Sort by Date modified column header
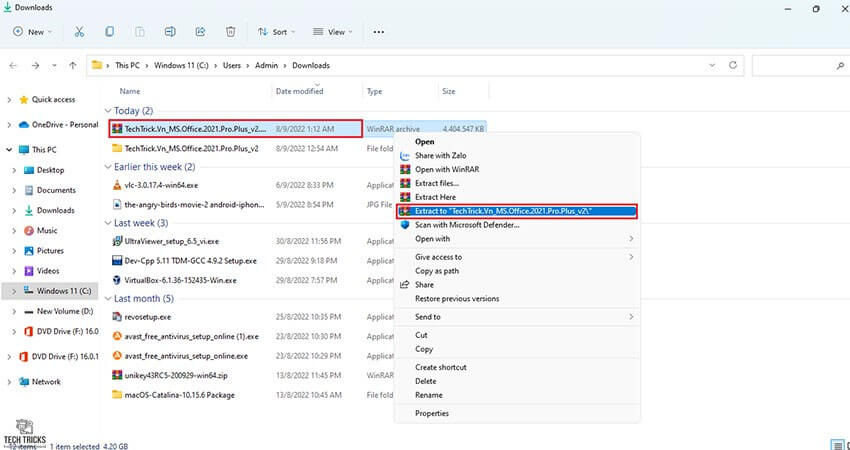Viewport: 850px width, 450px height. pyautogui.click(x=300, y=91)
